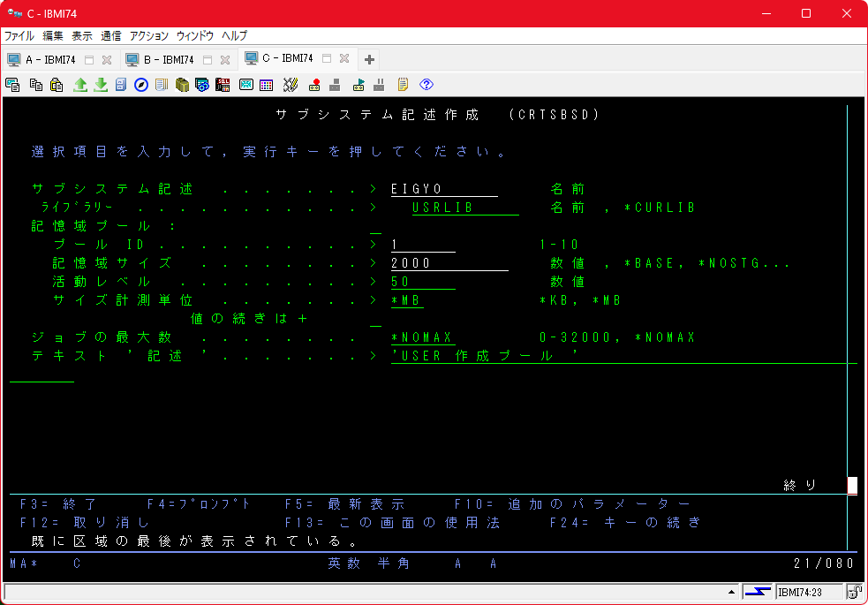Click the green download (receive file) icon
The image size is (868, 605).
point(101,85)
